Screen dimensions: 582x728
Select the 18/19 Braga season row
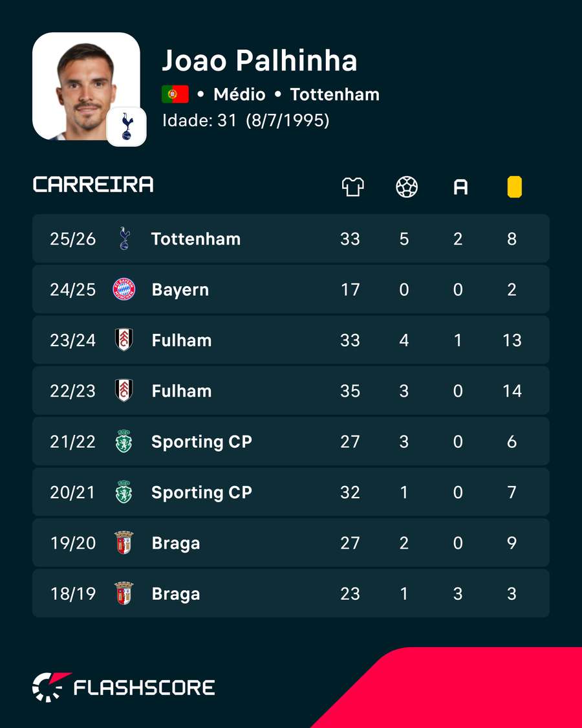click(290, 593)
